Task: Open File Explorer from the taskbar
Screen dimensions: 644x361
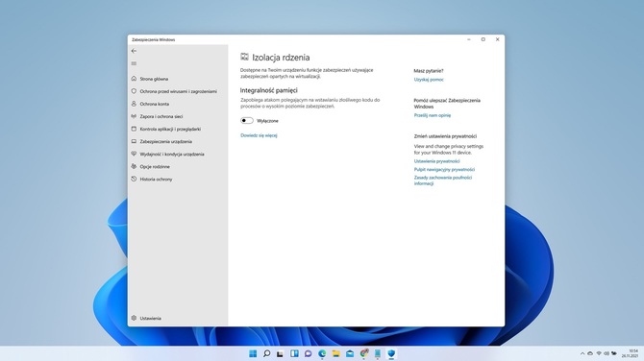Action: pyautogui.click(x=336, y=353)
